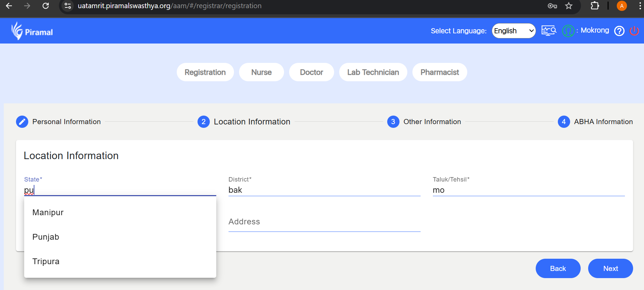Reload the page with browser refresh icon
Image resolution: width=644 pixels, height=290 pixels.
coord(46,6)
